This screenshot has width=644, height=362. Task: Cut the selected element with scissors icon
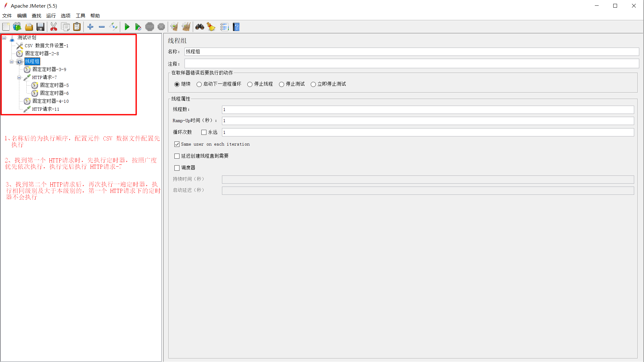point(54,27)
